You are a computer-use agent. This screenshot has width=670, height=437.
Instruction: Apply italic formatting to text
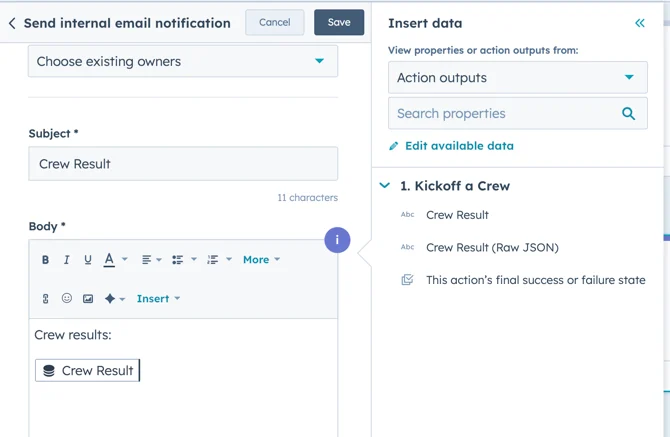(x=66, y=260)
